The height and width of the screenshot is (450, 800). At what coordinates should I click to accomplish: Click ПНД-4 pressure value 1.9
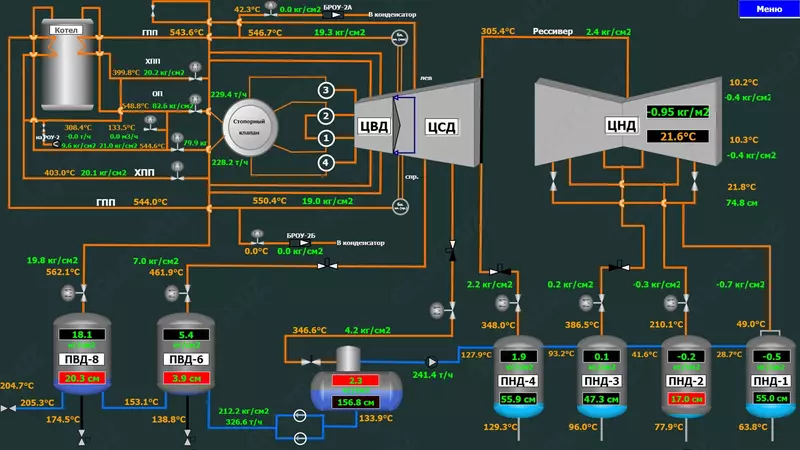[x=518, y=357]
